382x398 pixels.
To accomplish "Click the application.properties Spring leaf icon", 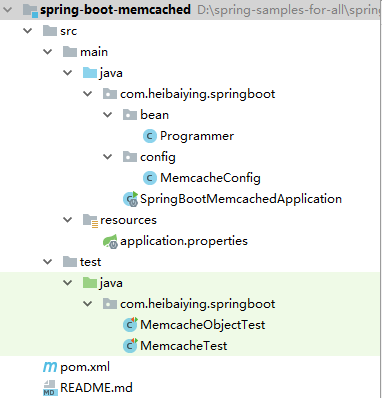I will [x=110, y=241].
